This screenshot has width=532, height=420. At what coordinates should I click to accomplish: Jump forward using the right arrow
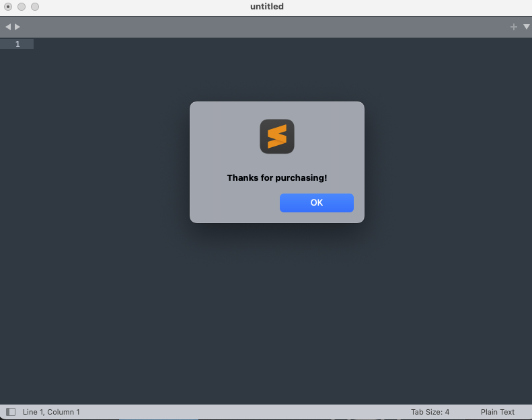[17, 27]
